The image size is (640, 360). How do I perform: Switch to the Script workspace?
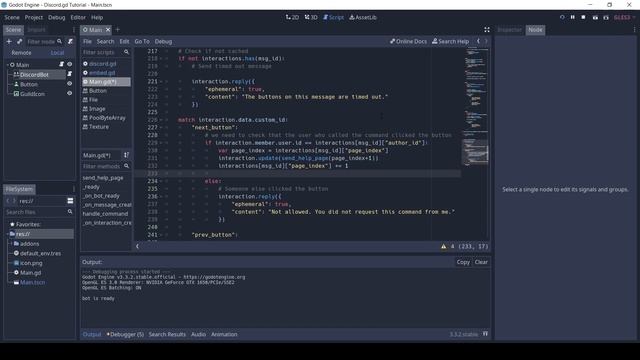tap(333, 17)
